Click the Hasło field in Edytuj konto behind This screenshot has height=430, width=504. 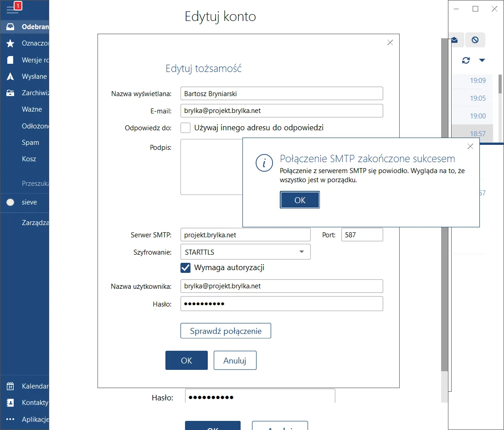(260, 397)
